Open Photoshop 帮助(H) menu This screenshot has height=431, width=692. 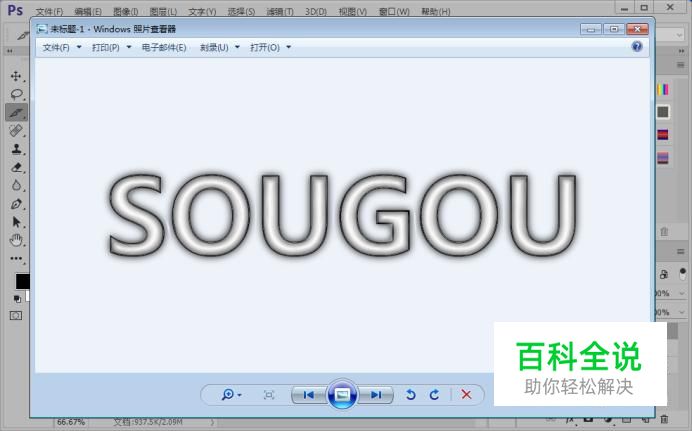click(x=436, y=11)
